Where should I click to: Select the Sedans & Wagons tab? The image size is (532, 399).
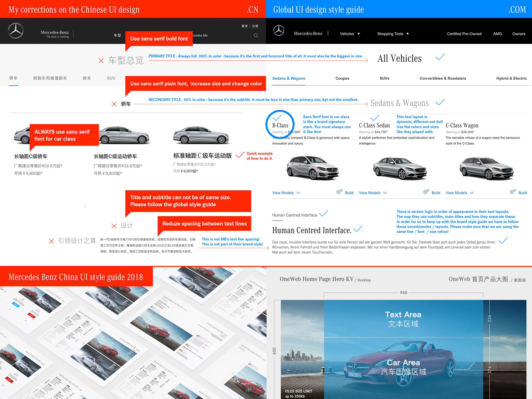[x=289, y=78]
